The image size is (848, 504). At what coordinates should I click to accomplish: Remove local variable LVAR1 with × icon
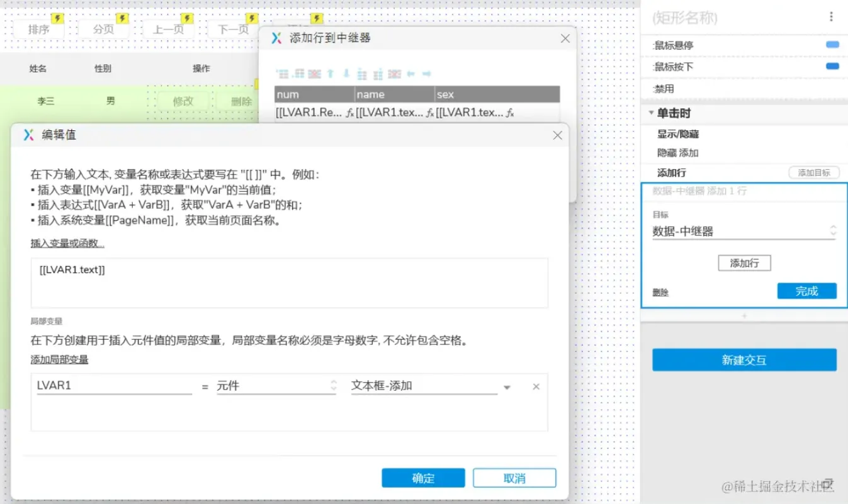click(x=536, y=386)
